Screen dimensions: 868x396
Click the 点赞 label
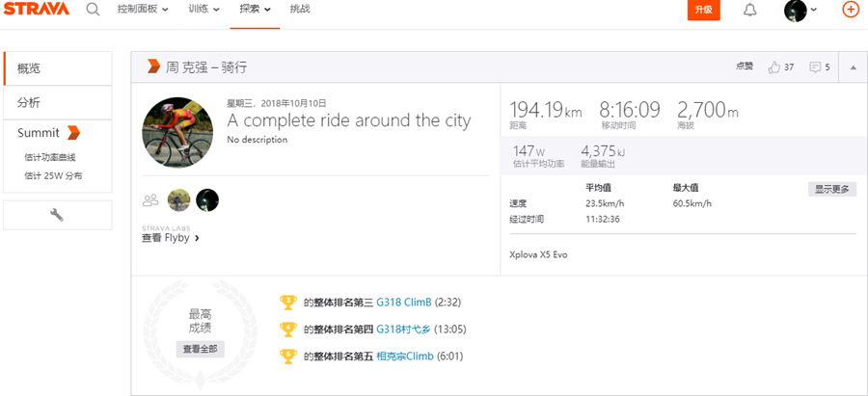(x=744, y=66)
